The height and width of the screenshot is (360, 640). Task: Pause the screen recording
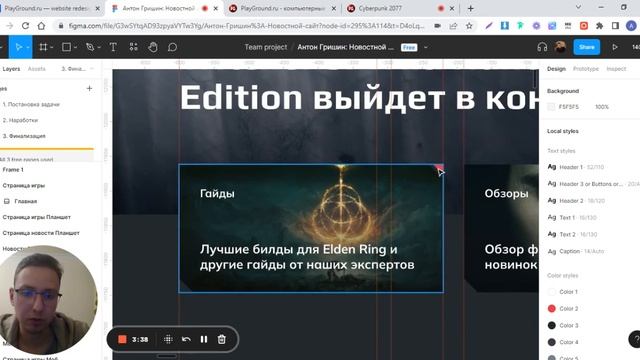pos(204,339)
